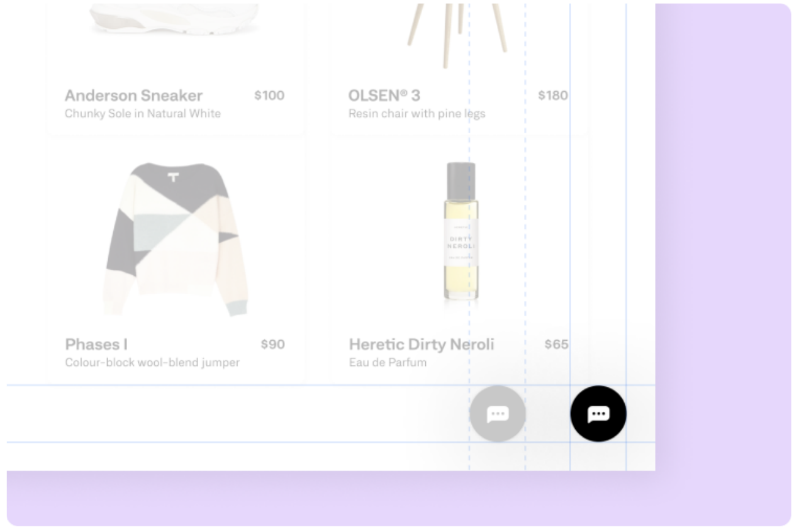Viewport: 799px width, 532px height.
Task: Click the faded gray chat bubble icon
Action: (498, 414)
